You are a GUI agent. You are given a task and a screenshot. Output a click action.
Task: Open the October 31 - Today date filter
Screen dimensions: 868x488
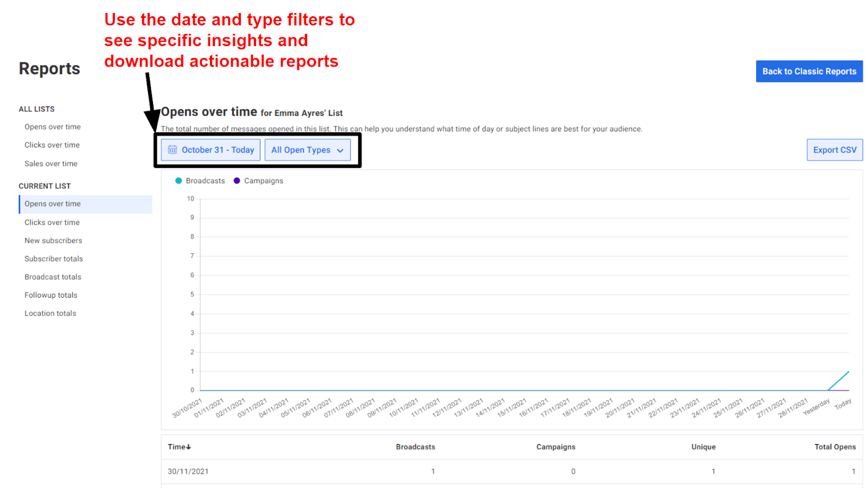coord(210,150)
